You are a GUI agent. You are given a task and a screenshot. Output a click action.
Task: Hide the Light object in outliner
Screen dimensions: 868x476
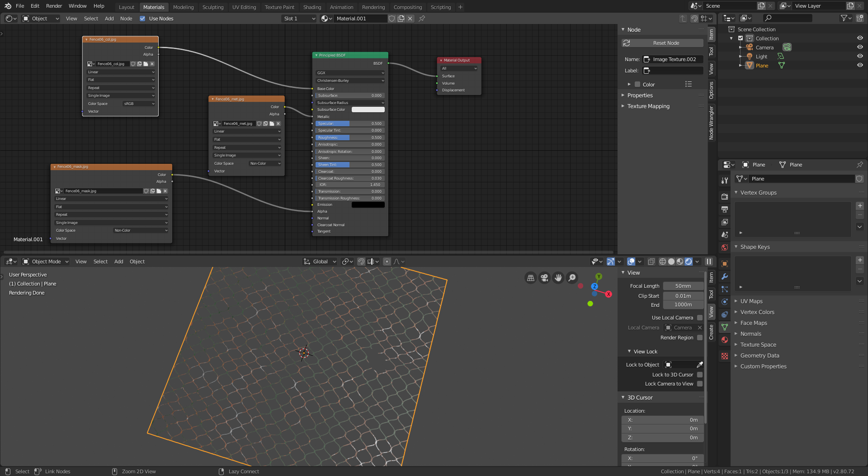tap(860, 56)
